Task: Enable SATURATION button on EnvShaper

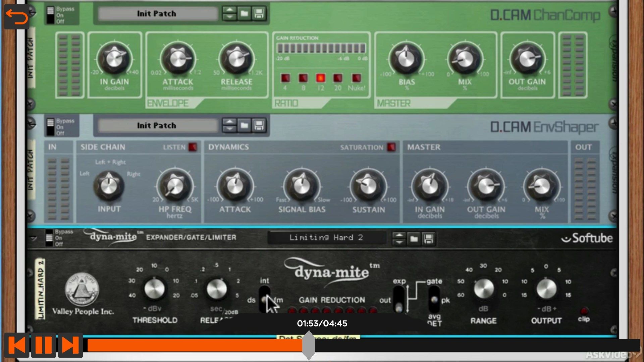Action: [391, 147]
